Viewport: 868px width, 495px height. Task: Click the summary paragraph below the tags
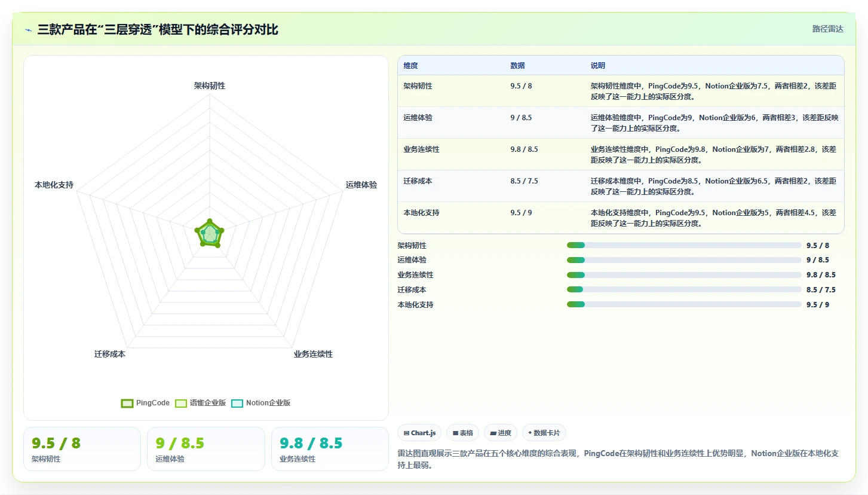click(619, 459)
